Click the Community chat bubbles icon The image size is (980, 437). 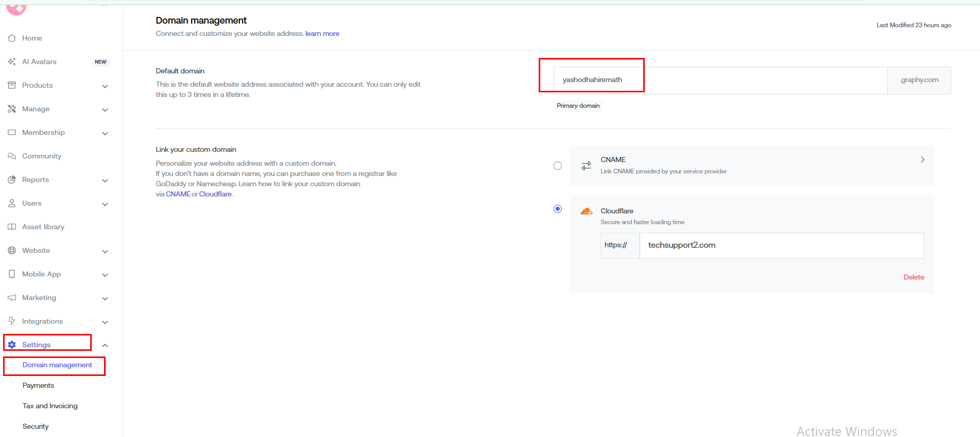click(12, 156)
